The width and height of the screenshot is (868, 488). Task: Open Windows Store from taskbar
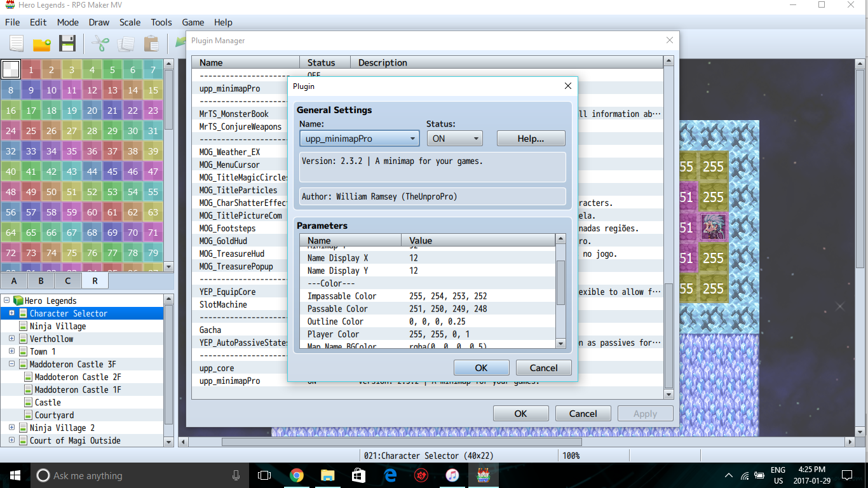358,475
